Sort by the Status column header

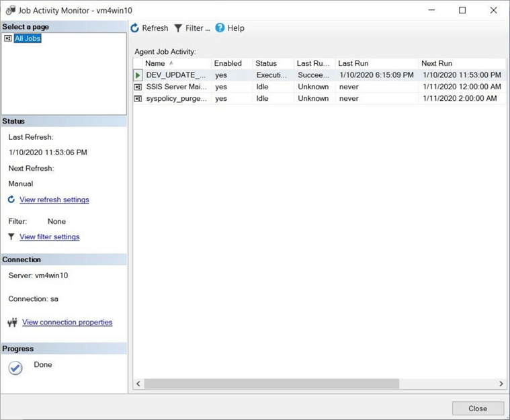266,63
